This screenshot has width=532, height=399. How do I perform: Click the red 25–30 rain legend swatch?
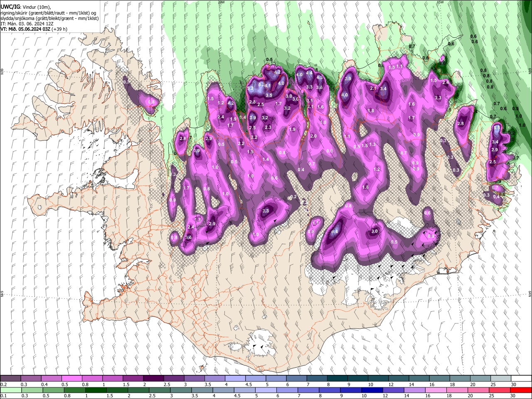pyautogui.click(x=500, y=390)
